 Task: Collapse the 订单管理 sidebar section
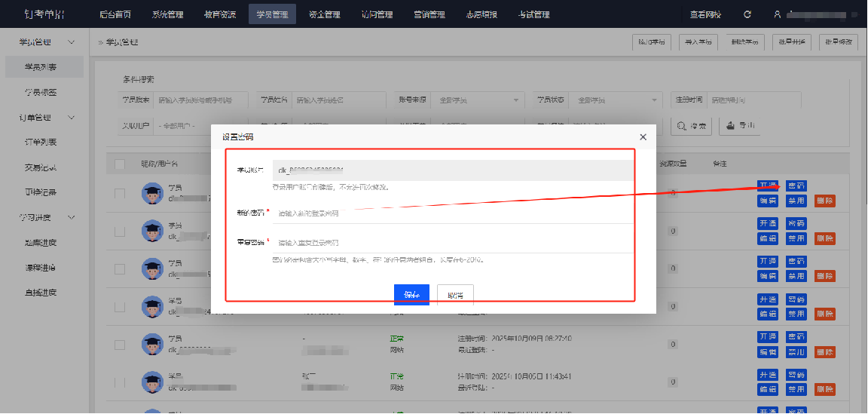coord(72,118)
